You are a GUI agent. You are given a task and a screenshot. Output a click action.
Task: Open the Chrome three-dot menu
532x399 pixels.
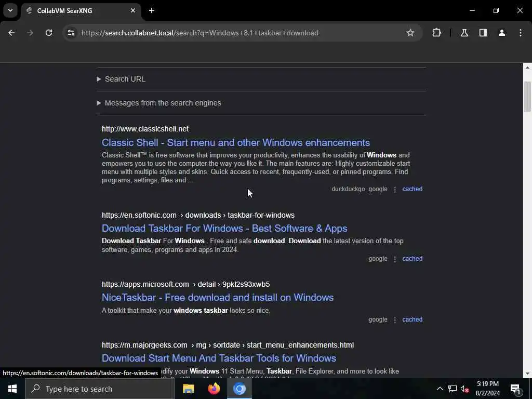(x=521, y=33)
